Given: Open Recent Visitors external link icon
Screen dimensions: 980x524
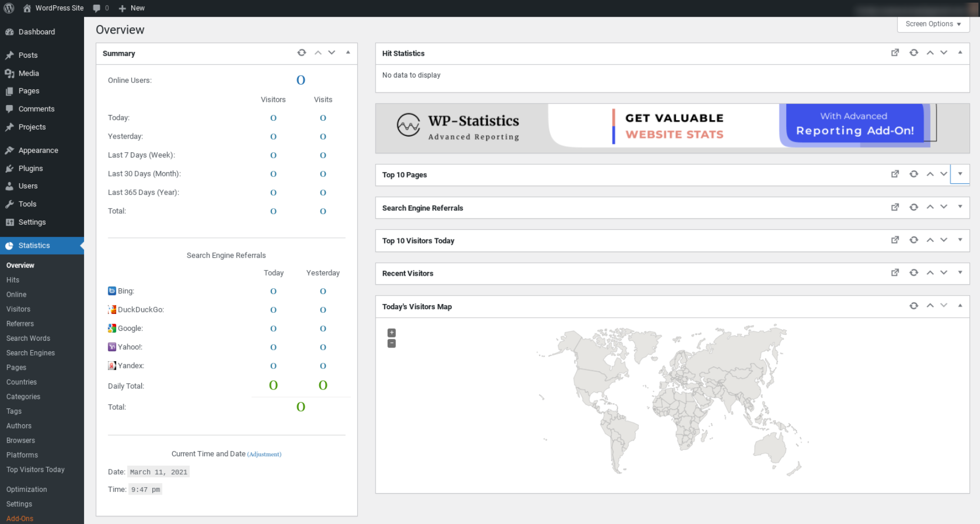Looking at the screenshot, I should pos(895,273).
